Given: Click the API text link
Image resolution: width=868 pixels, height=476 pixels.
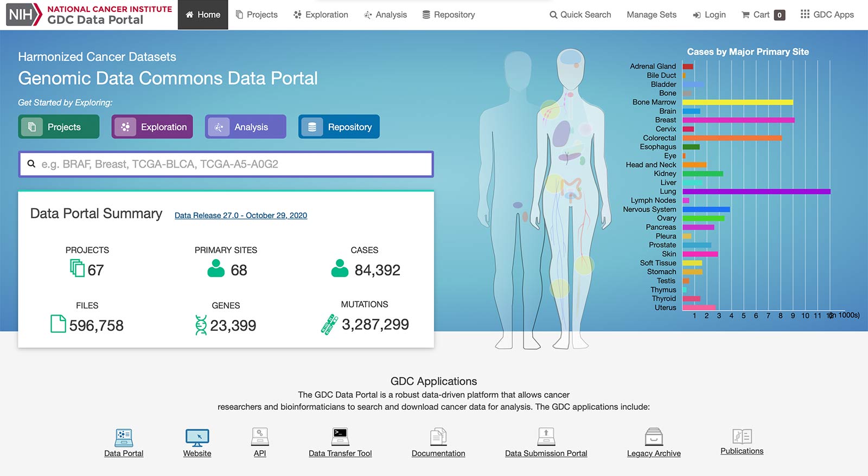Looking at the screenshot, I should click(x=260, y=453).
